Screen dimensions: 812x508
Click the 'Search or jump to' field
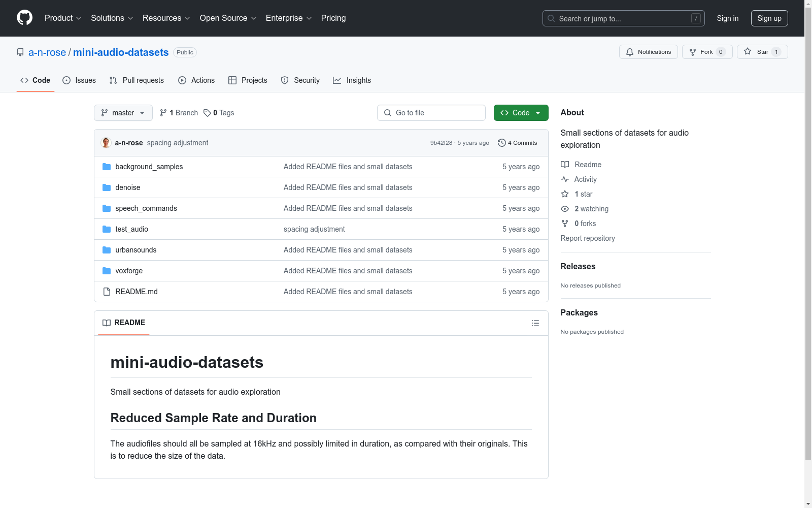pos(624,18)
